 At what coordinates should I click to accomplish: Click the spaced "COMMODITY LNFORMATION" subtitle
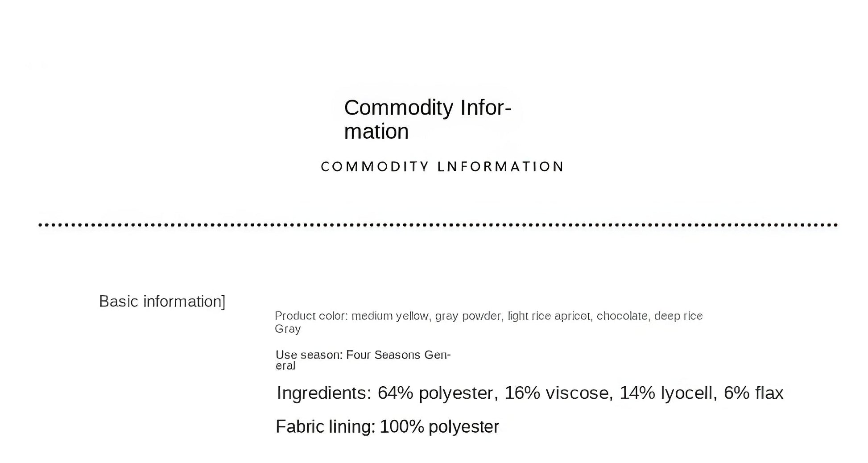(x=442, y=167)
